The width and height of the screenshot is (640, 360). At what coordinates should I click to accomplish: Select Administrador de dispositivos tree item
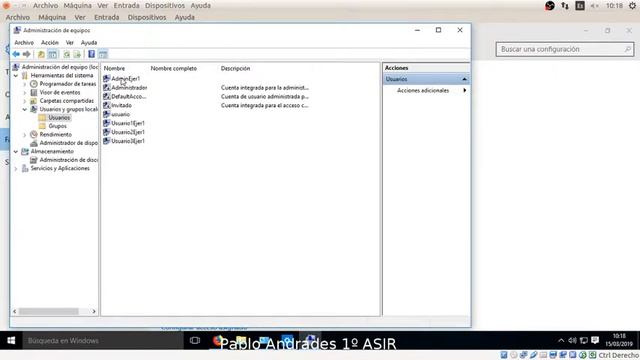[x=64, y=143]
